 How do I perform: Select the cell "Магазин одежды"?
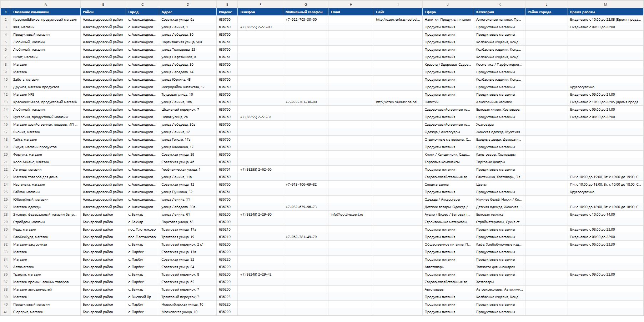[x=46, y=207]
